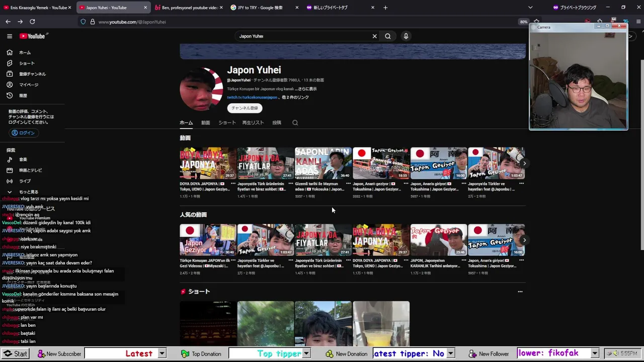The image size is (644, 362).
Task: Click the 5:55PM system tray clock
Action: [629, 354]
